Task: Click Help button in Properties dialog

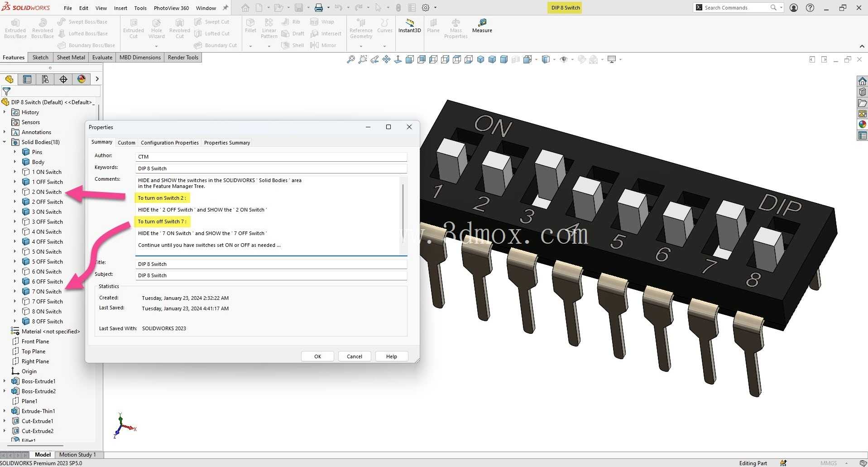Action: click(x=392, y=356)
